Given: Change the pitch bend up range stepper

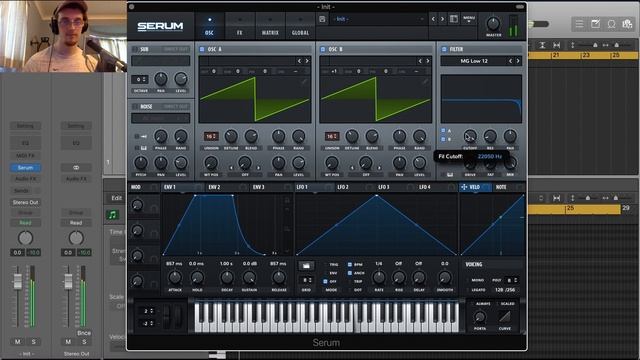Looking at the screenshot, I should click(148, 311).
